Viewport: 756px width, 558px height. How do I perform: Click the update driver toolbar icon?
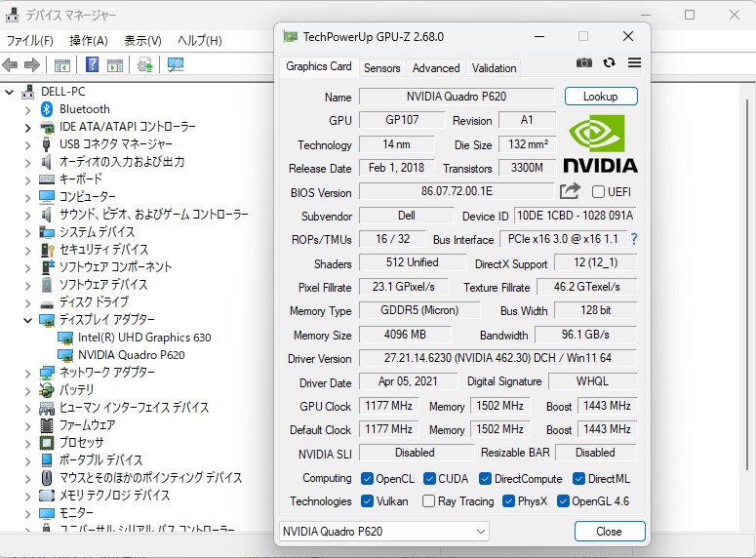coord(144,65)
